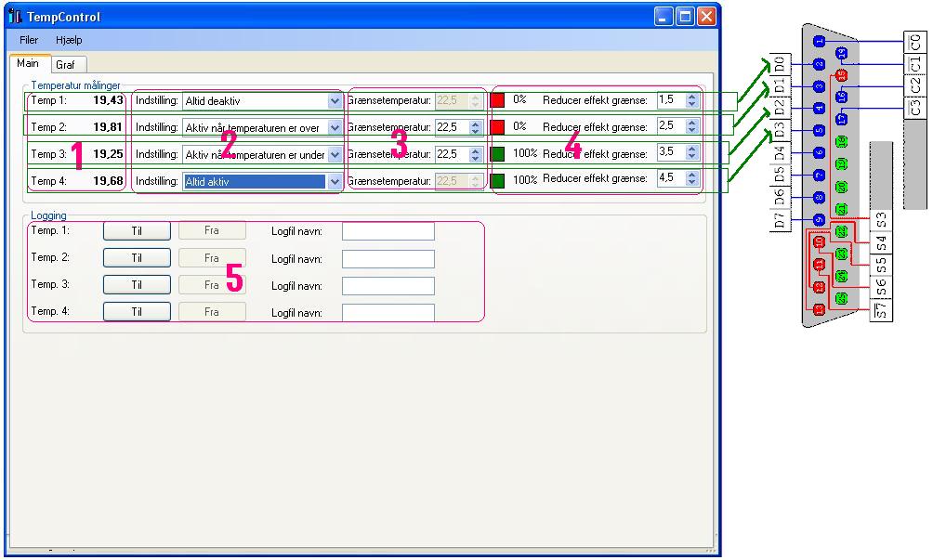Click the Fra button for Temp. 4
Image resolution: width=933 pixels, height=560 pixels.
[x=212, y=311]
